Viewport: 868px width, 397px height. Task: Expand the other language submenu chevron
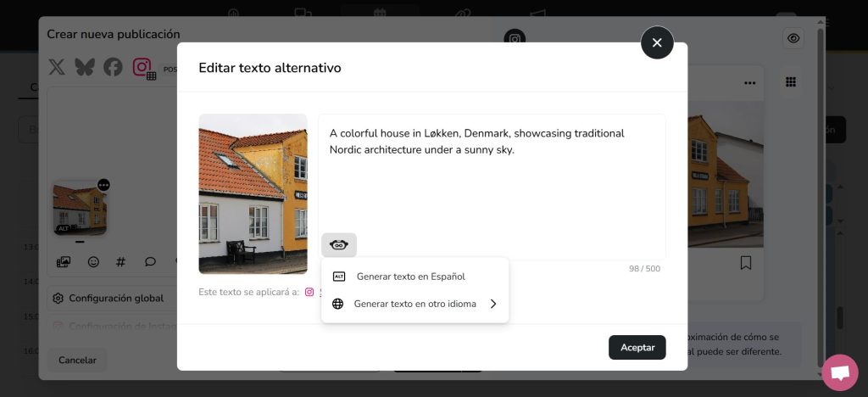pyautogui.click(x=493, y=304)
